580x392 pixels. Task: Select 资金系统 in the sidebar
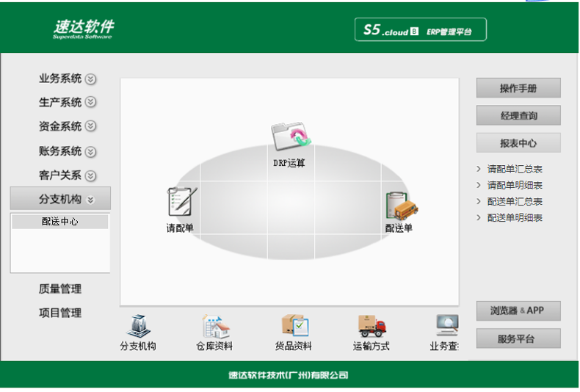coord(60,126)
